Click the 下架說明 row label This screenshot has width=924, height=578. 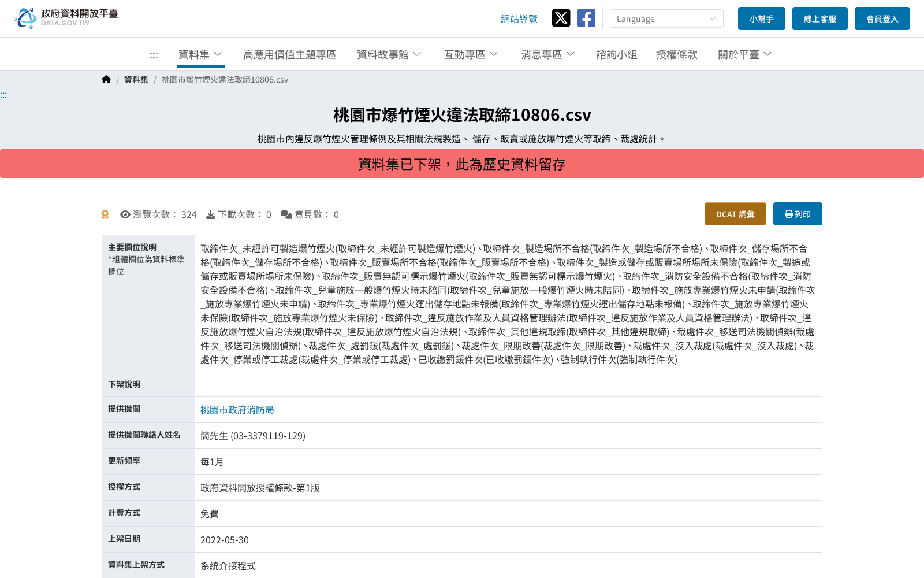coord(124,384)
